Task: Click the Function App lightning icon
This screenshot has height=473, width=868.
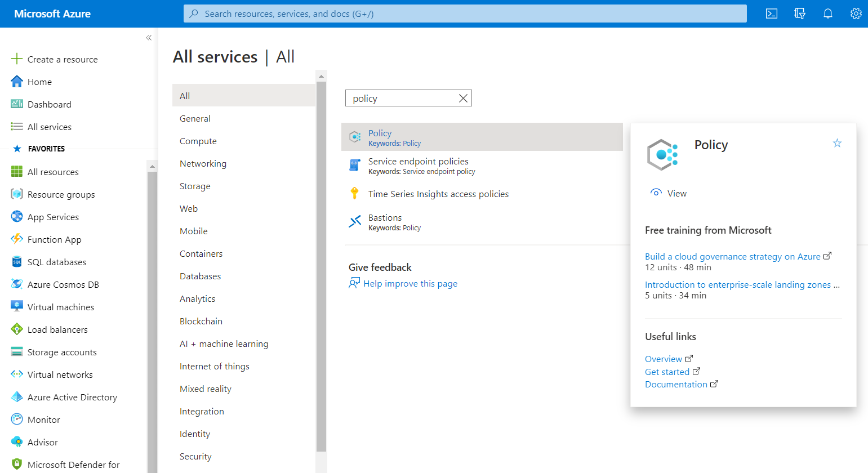Action: [x=17, y=239]
